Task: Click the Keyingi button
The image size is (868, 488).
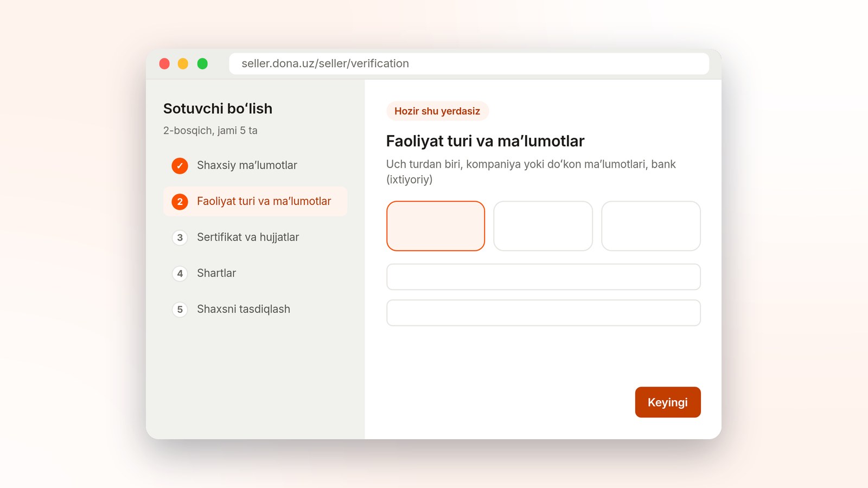Action: click(668, 402)
